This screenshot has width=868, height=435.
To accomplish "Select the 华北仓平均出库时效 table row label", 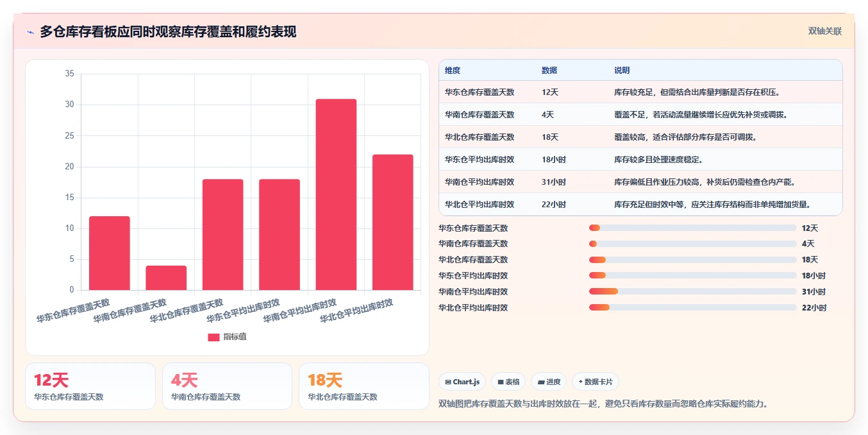I will click(x=480, y=205).
